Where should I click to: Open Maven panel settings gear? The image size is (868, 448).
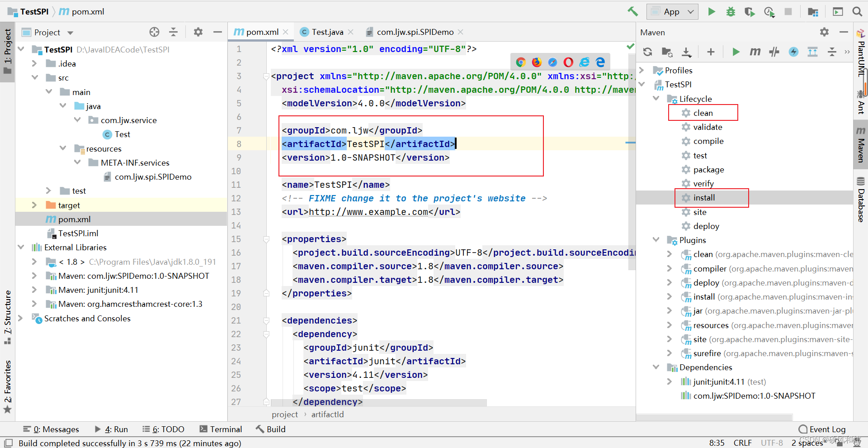point(824,32)
